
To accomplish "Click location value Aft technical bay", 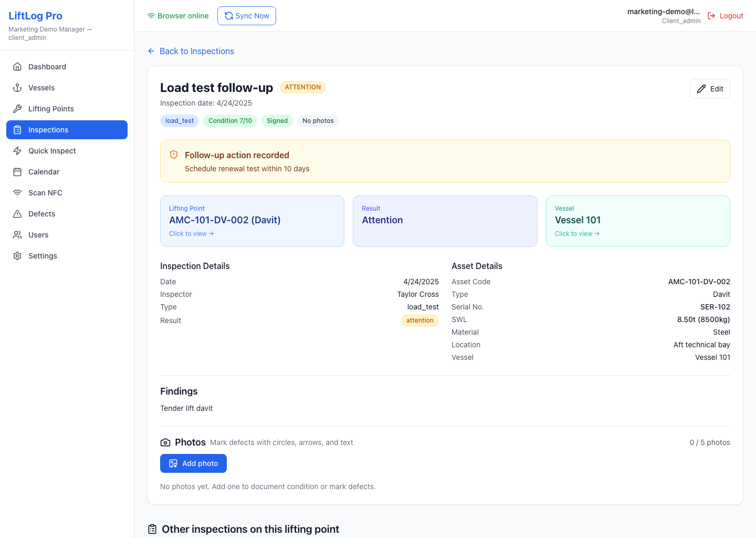I will [x=702, y=345].
